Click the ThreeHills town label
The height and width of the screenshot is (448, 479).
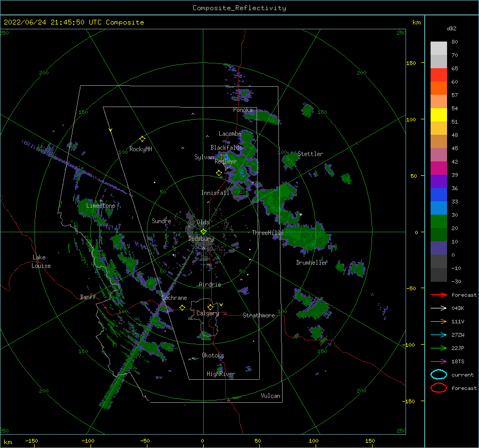268,233
